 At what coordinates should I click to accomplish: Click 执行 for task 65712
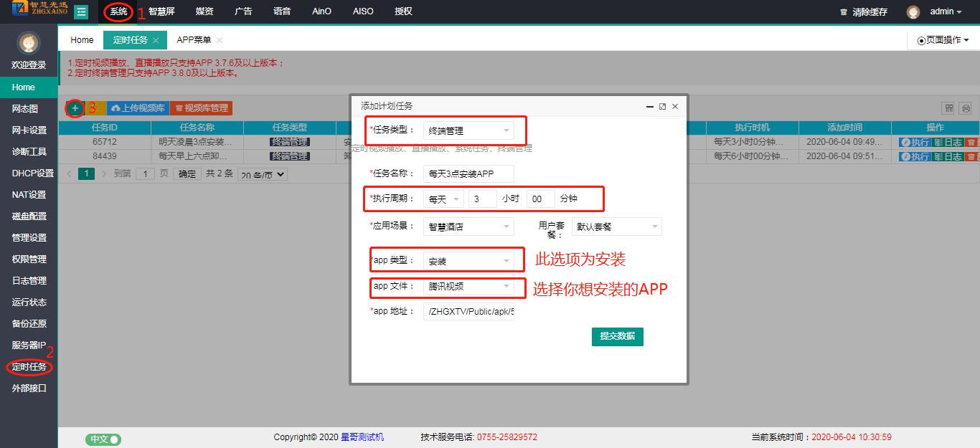click(915, 142)
